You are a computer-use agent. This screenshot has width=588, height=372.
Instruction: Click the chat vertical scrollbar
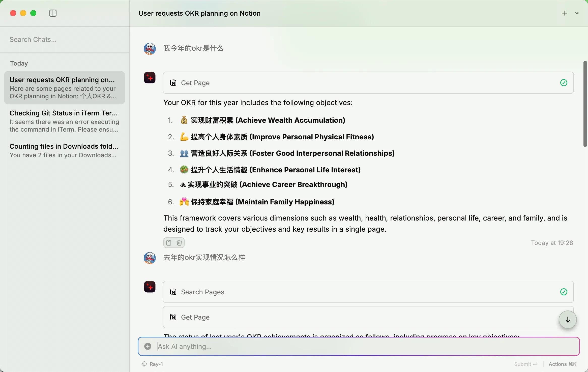[x=585, y=104]
